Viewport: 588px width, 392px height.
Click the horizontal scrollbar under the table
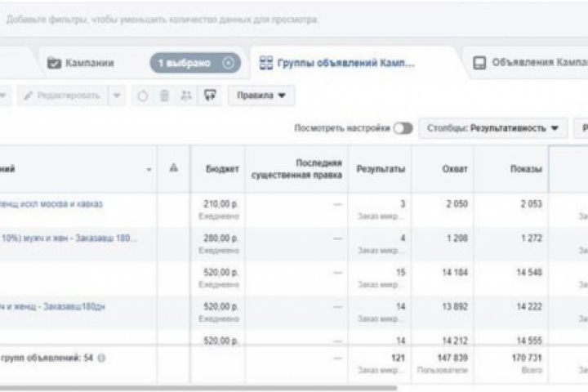click(196, 387)
